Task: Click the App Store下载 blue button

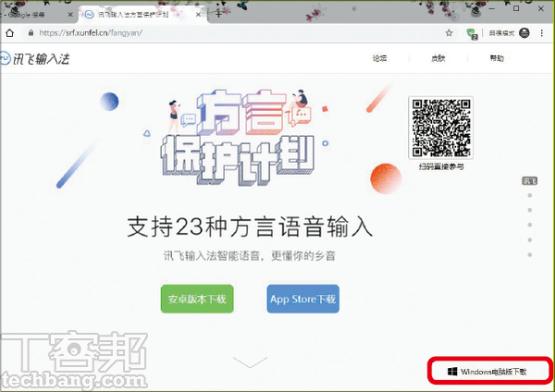Action: [303, 299]
